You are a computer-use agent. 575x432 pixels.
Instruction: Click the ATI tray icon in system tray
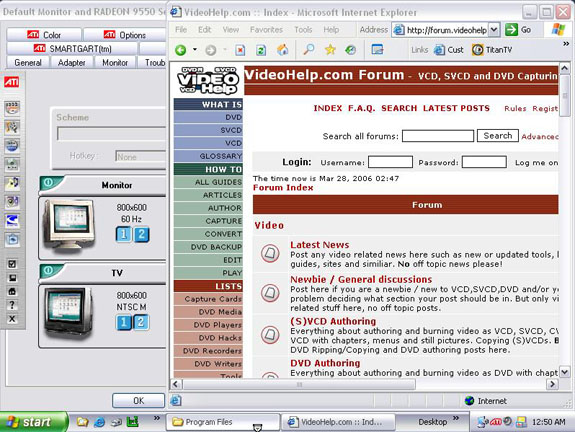496,422
